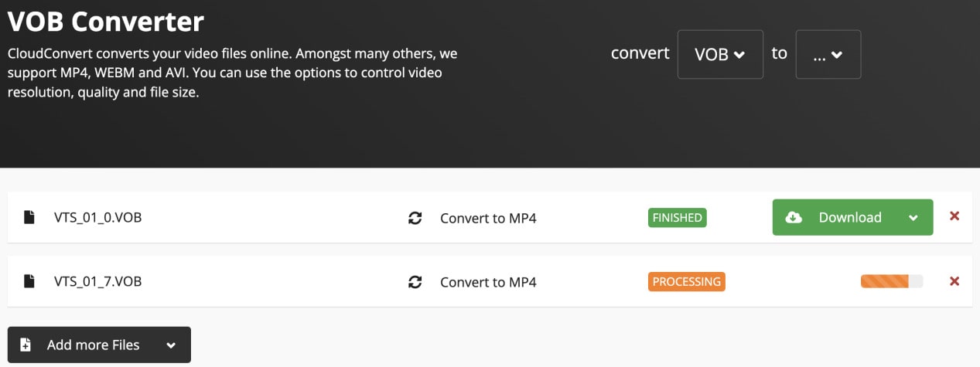The image size is (980, 367).
Task: Download the converted VTS_01_0 file
Action: [849, 217]
